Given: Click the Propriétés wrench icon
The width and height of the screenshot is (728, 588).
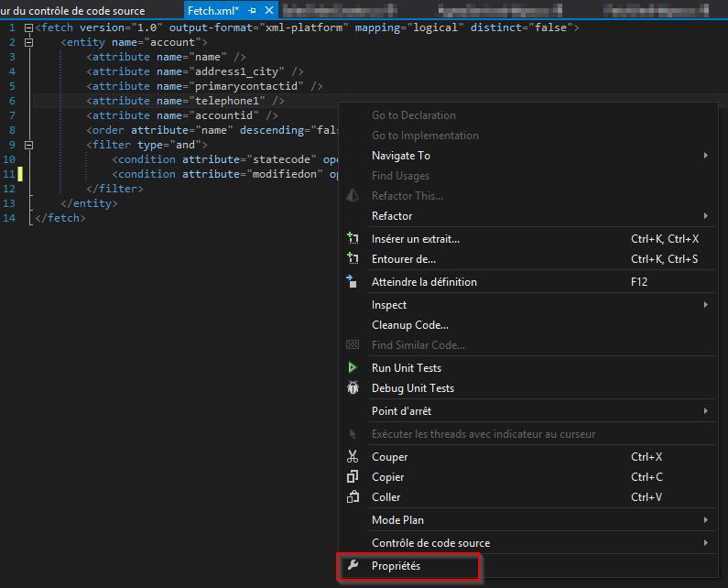Looking at the screenshot, I should 353,565.
